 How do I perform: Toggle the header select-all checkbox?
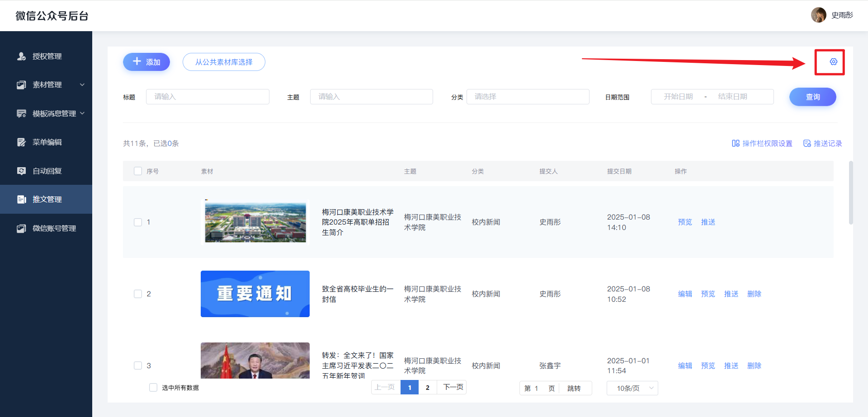click(x=138, y=171)
